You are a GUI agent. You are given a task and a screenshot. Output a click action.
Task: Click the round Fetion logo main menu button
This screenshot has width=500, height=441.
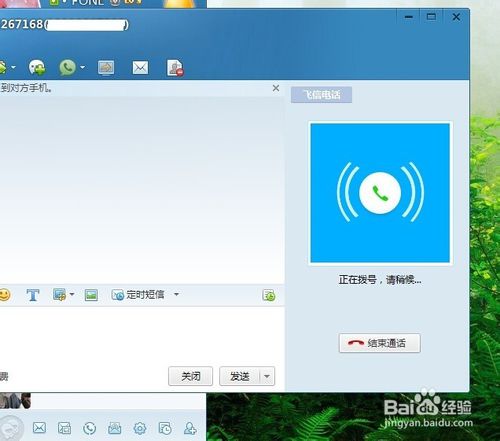tap(11, 429)
